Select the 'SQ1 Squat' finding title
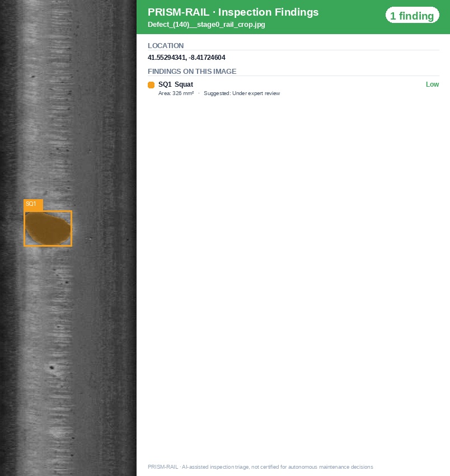The height and width of the screenshot is (476, 450). click(x=176, y=84)
